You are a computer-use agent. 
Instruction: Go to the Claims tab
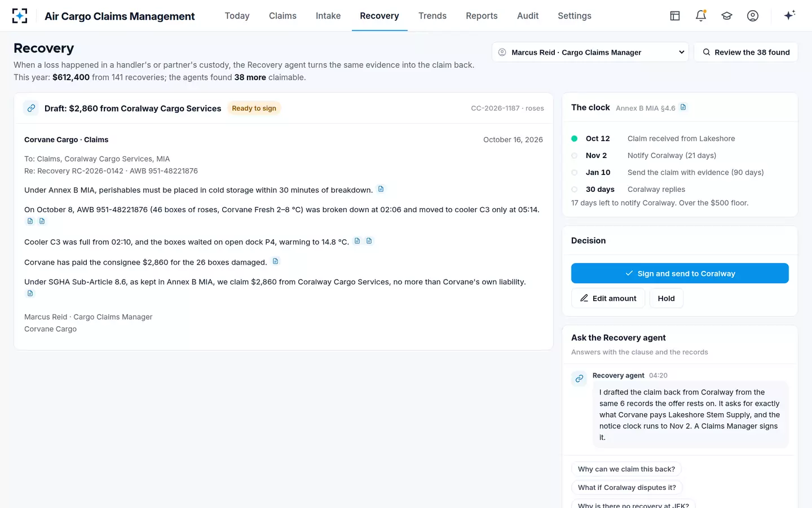[283, 16]
